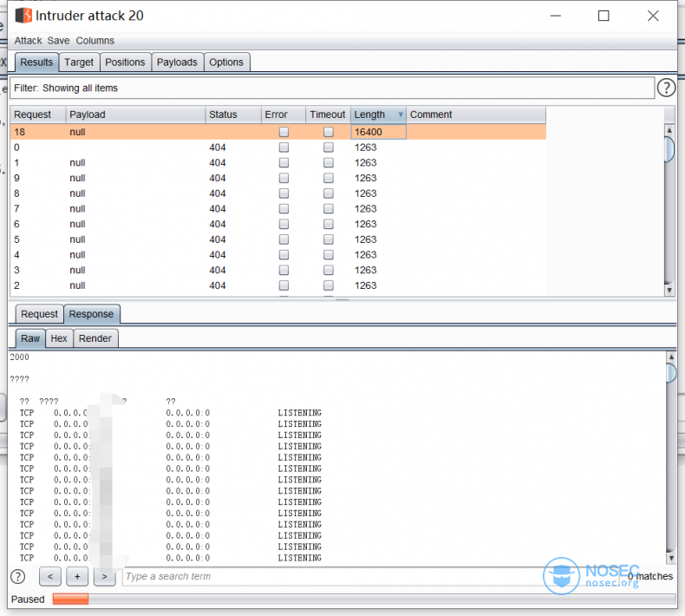
Task: Open the Columns menu
Action: (x=95, y=41)
